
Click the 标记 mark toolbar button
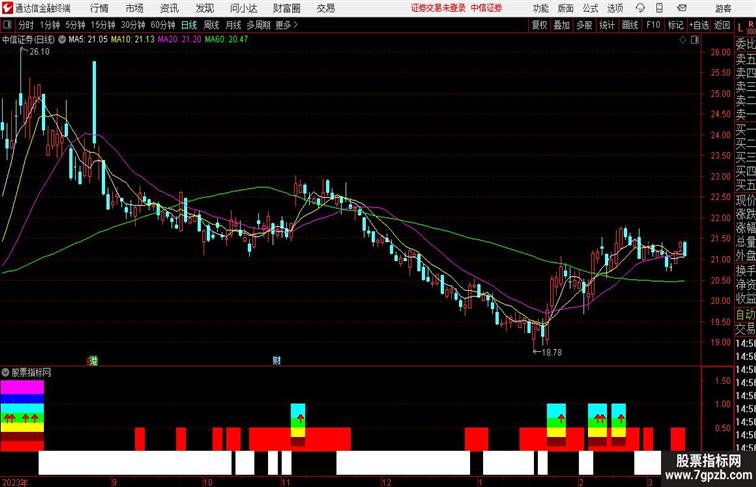pyautogui.click(x=675, y=25)
